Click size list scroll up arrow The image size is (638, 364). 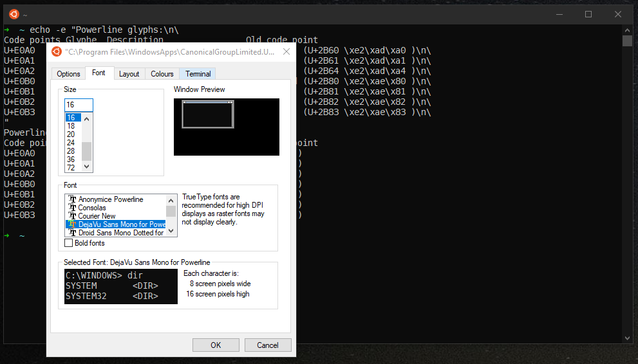(87, 118)
